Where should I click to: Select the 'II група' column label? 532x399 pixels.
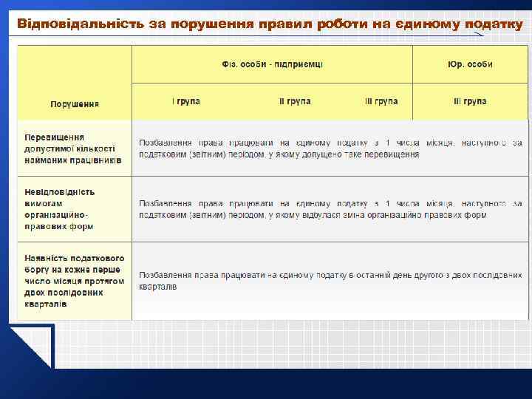pyautogui.click(x=295, y=101)
